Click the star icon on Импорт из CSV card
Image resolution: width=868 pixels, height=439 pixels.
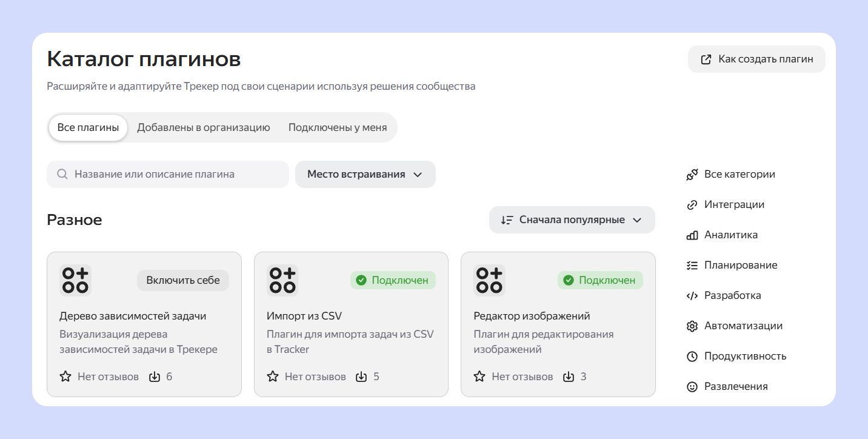[x=273, y=377]
